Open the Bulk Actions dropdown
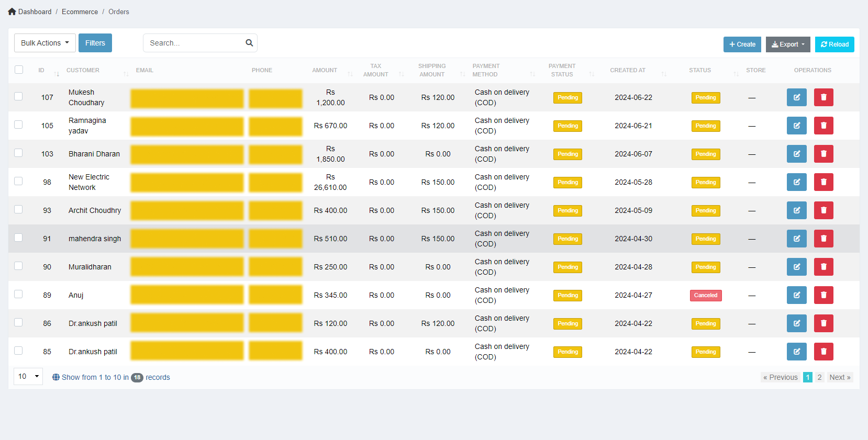868x440 pixels. pyautogui.click(x=45, y=43)
